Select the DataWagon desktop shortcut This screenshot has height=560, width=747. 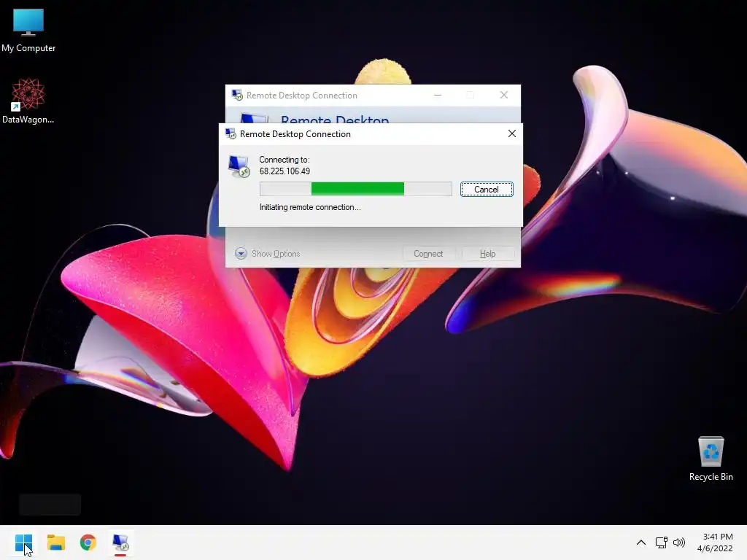point(28,101)
